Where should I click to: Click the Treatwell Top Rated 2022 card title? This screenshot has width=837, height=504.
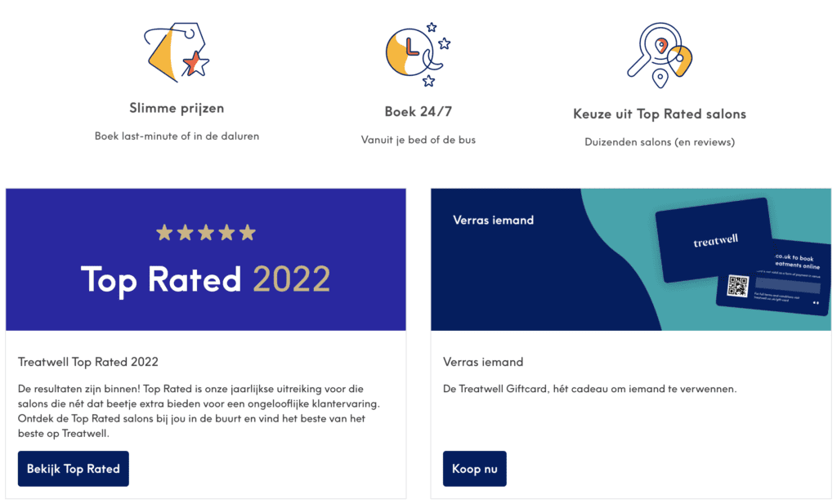88,362
